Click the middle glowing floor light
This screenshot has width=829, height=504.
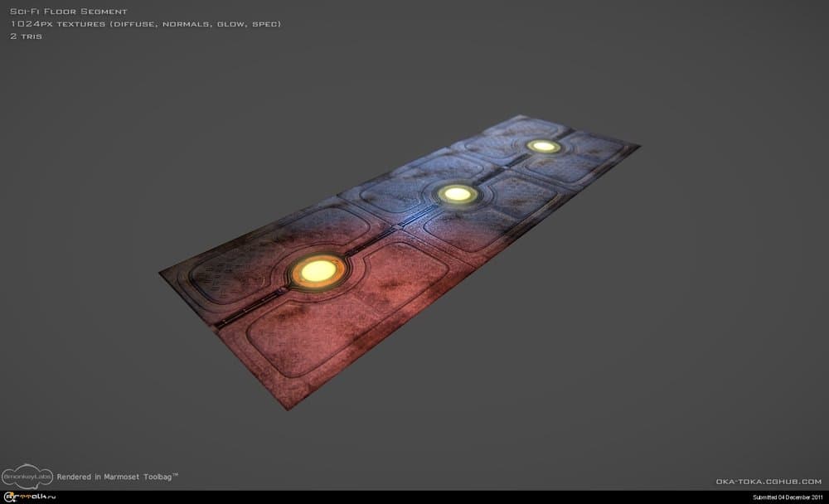tap(457, 194)
